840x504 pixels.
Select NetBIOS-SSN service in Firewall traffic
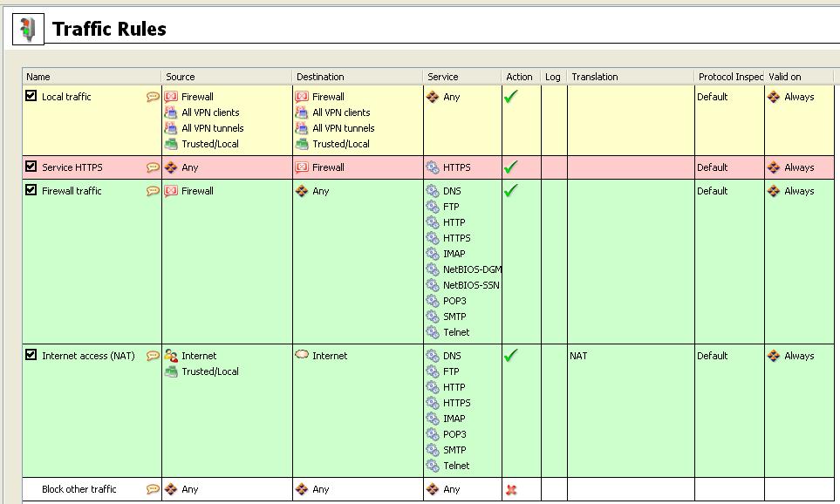click(x=471, y=285)
